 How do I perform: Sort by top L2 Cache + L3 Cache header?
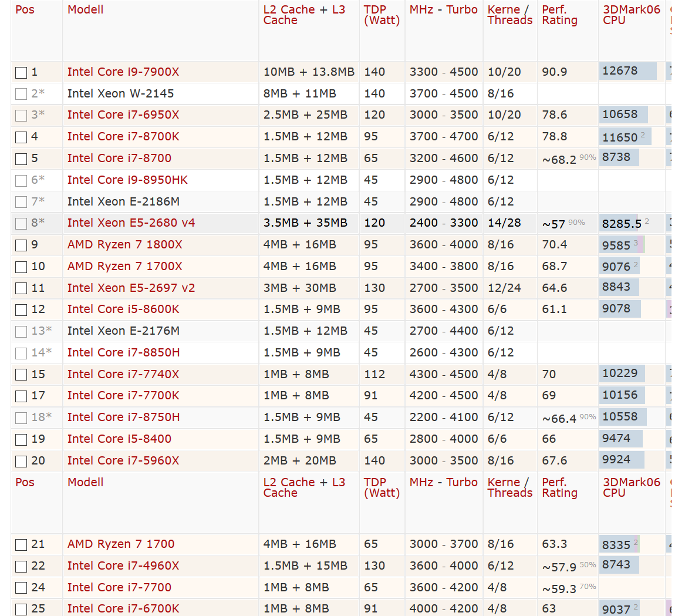304,15
